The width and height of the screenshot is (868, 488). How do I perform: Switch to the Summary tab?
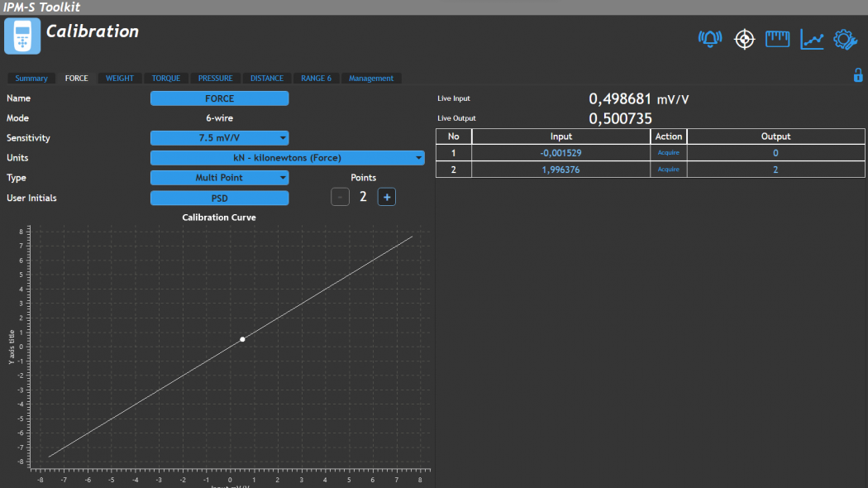point(31,79)
